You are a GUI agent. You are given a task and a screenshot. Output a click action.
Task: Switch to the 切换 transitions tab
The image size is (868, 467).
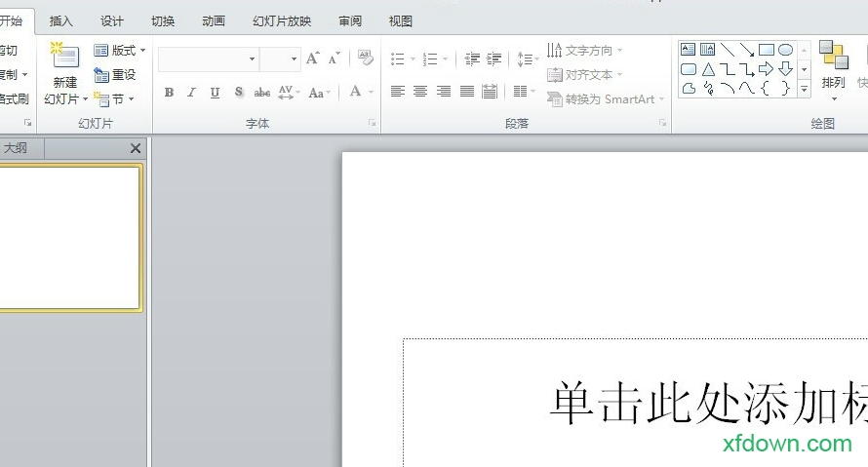tap(163, 21)
